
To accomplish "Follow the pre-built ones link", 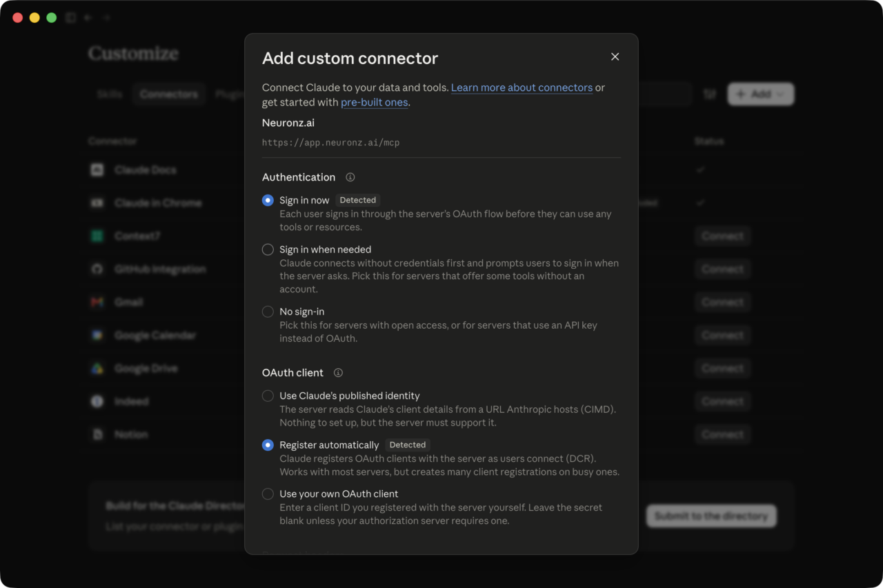I will (x=375, y=102).
